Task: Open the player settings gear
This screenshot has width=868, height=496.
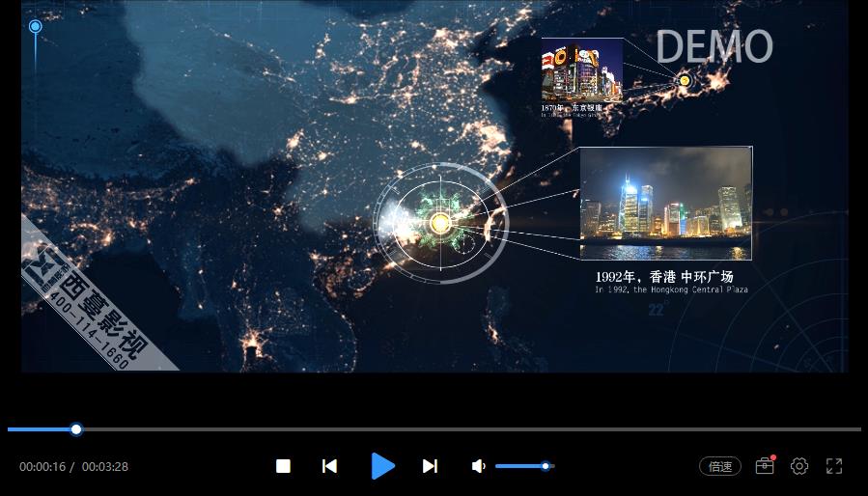Action: click(799, 466)
